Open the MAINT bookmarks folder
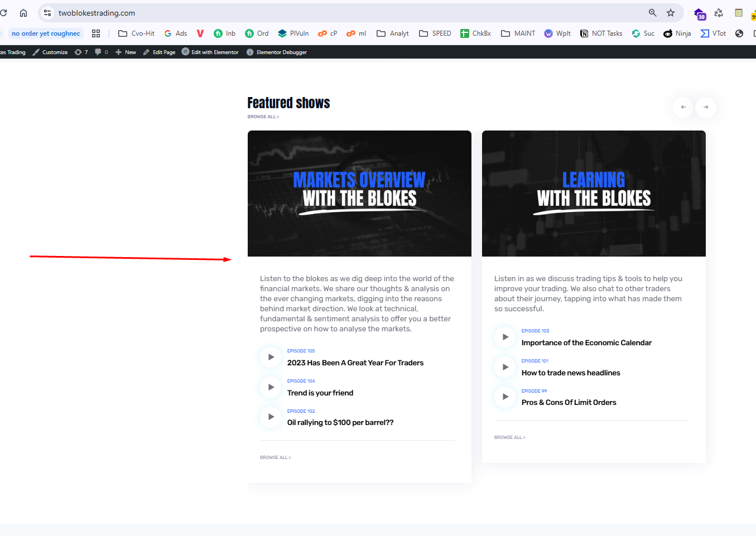The width and height of the screenshot is (756, 536). 518,33
